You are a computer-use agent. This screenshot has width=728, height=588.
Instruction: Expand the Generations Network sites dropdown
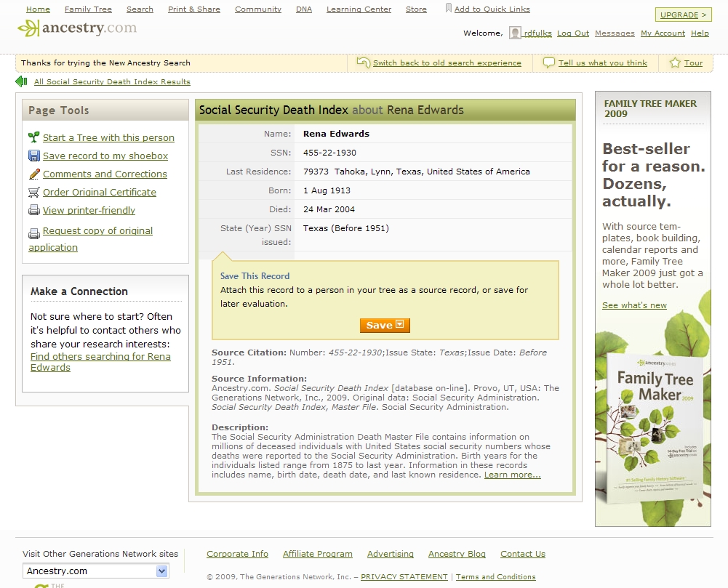[161, 571]
